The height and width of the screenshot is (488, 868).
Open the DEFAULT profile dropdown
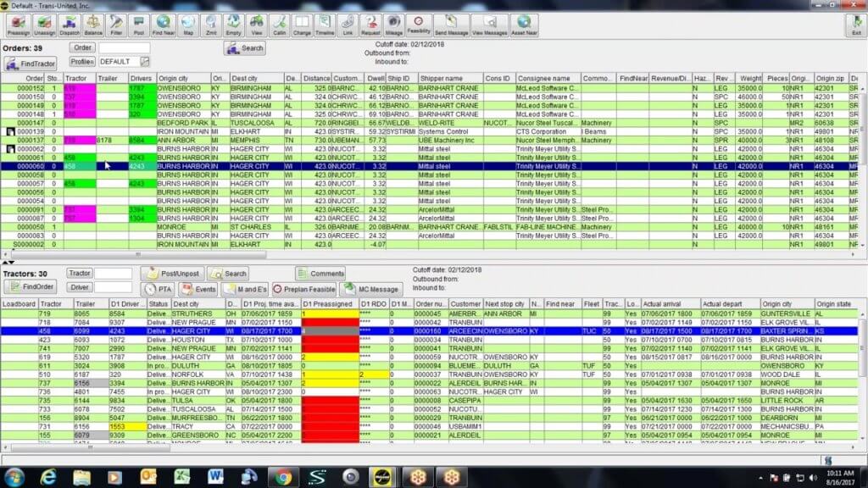click(144, 62)
